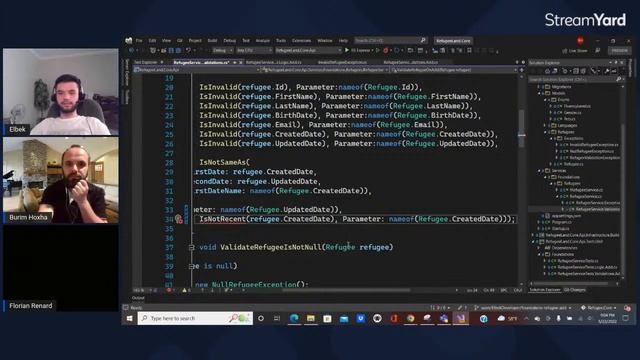
Task: Click the Visual Studio search box
Action: (x=390, y=40)
